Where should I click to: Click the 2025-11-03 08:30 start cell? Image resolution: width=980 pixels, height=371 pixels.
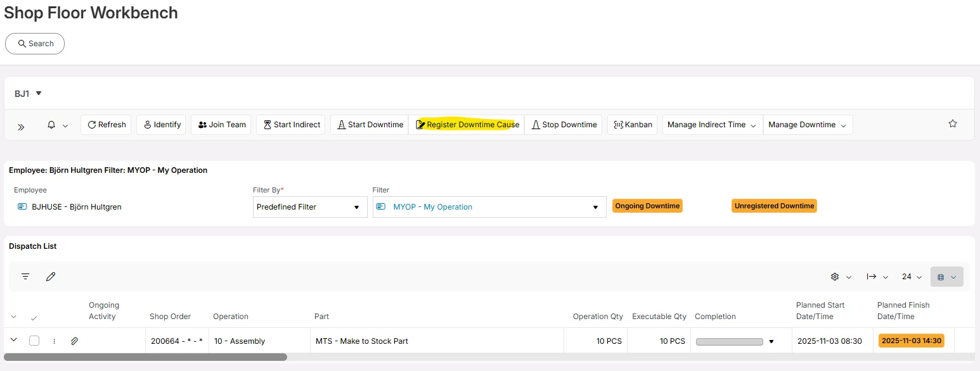coord(832,341)
